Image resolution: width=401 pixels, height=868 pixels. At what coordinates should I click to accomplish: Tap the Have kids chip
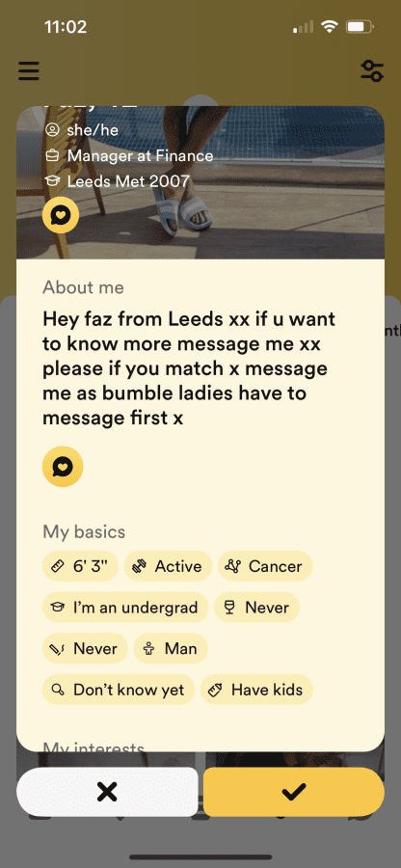tap(256, 690)
